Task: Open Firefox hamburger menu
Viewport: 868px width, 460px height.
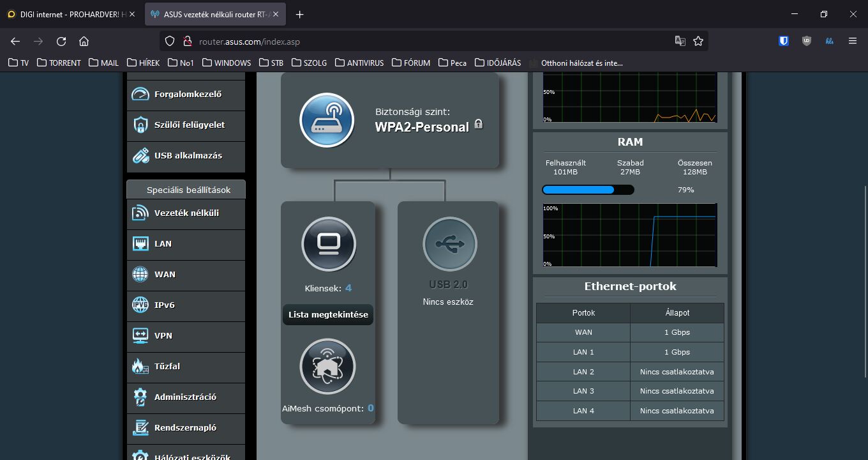Action: coord(853,41)
